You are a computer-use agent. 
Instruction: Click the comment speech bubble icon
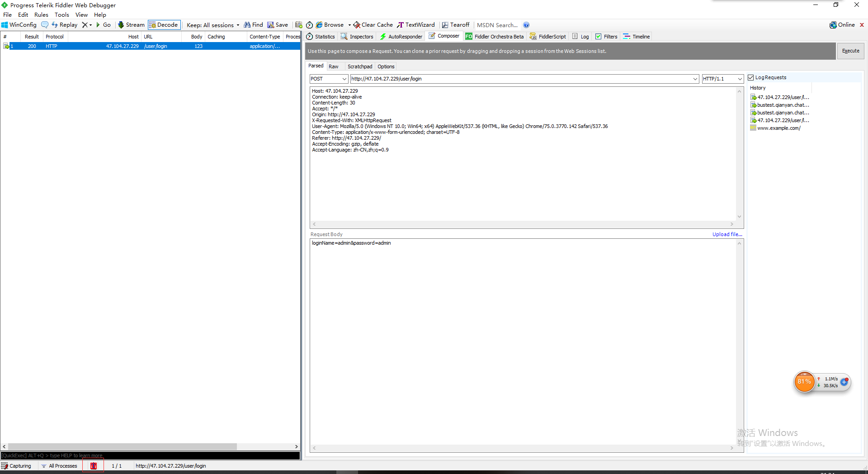[45, 25]
